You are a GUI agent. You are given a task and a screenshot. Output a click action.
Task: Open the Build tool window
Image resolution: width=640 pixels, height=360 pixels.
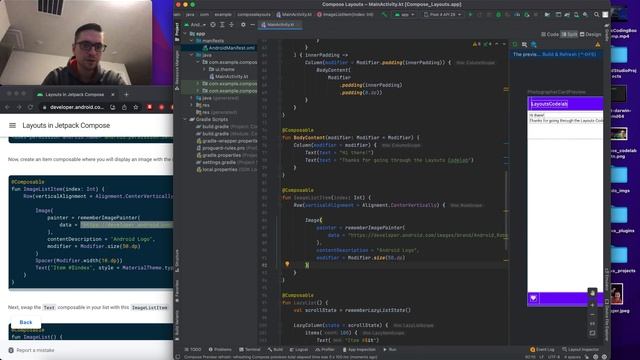[x=275, y=349]
